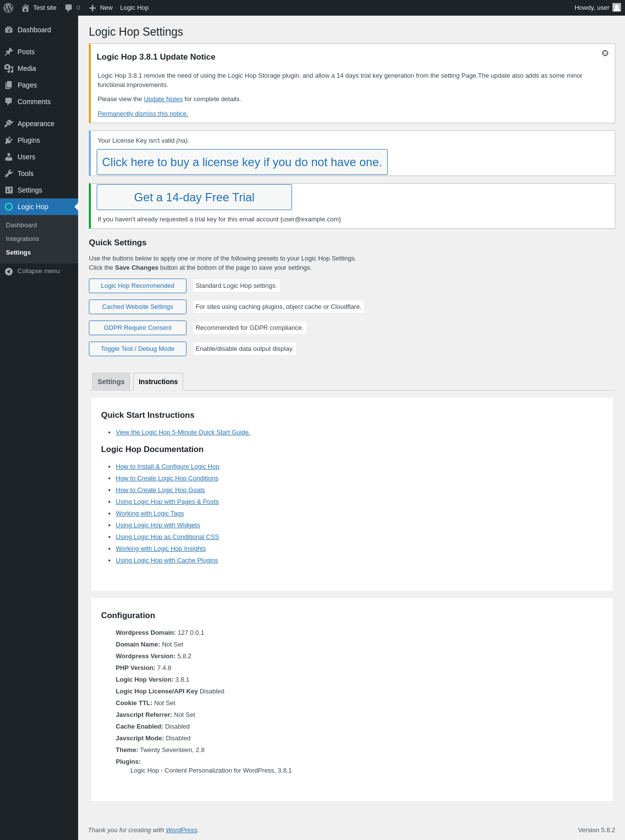The image size is (625, 840).
Task: Click the WordPress link in the footer
Action: click(x=182, y=830)
